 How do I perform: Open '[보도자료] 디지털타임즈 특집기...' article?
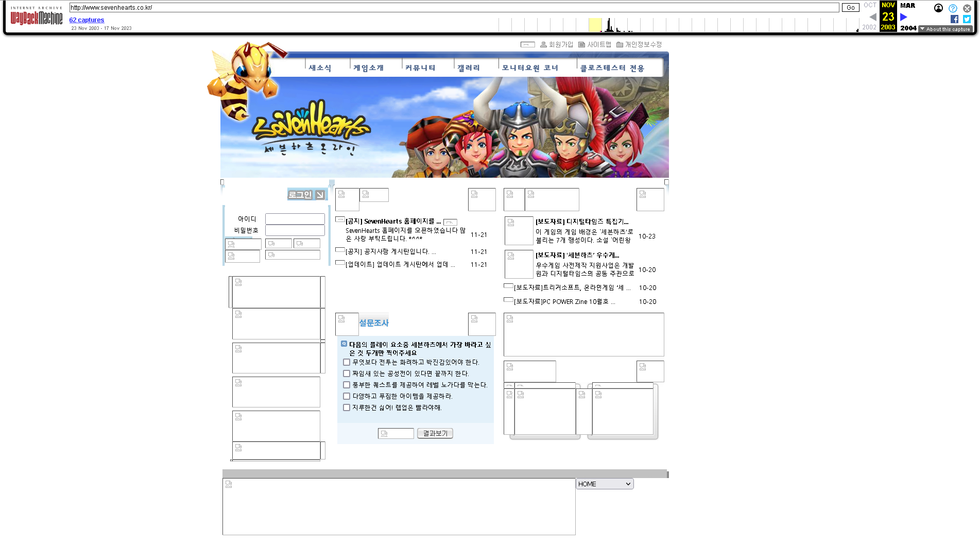coord(582,222)
